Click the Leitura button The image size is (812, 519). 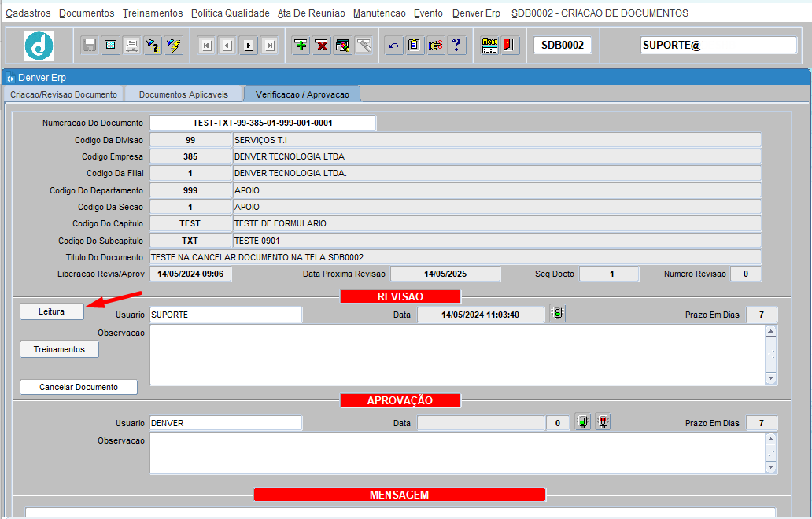(x=52, y=311)
